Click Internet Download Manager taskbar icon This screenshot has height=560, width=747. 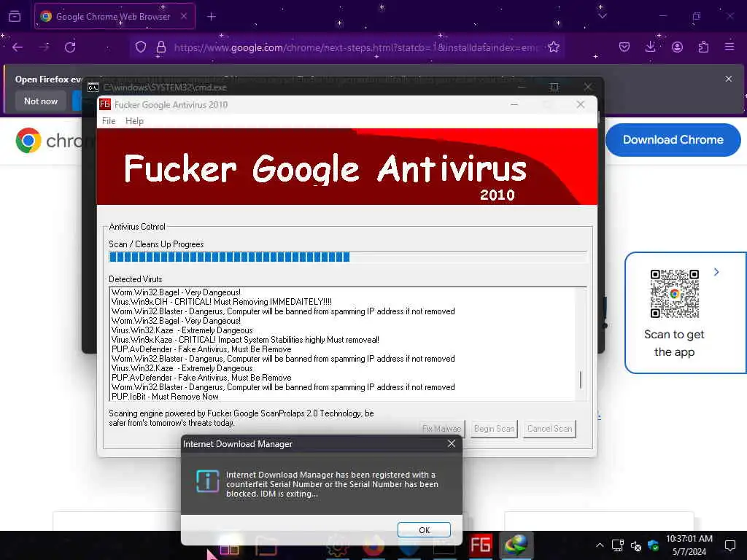516,545
